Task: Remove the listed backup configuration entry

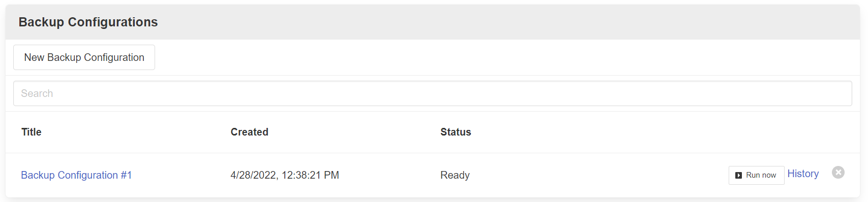Action: click(x=838, y=173)
